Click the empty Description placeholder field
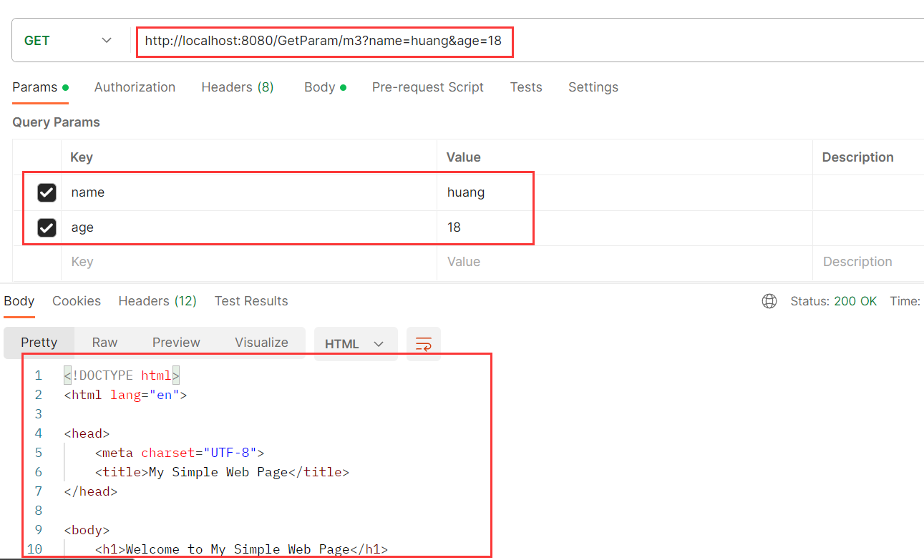 [x=868, y=262]
